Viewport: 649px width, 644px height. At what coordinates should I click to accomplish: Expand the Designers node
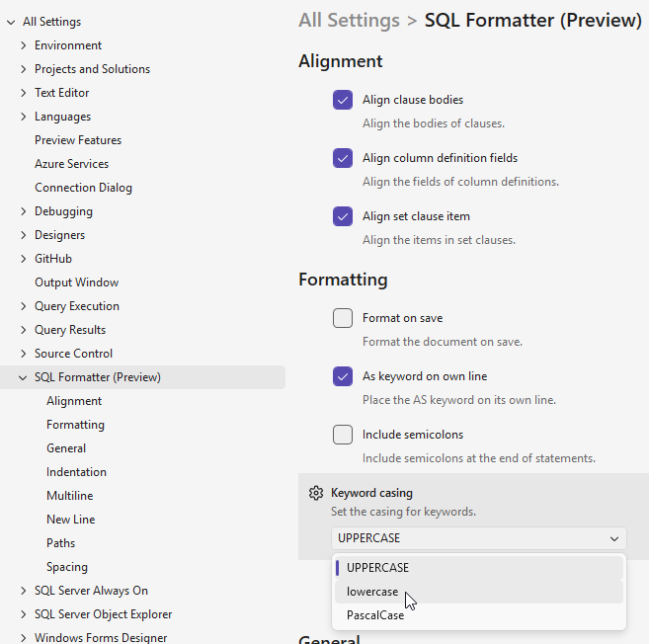(23, 235)
